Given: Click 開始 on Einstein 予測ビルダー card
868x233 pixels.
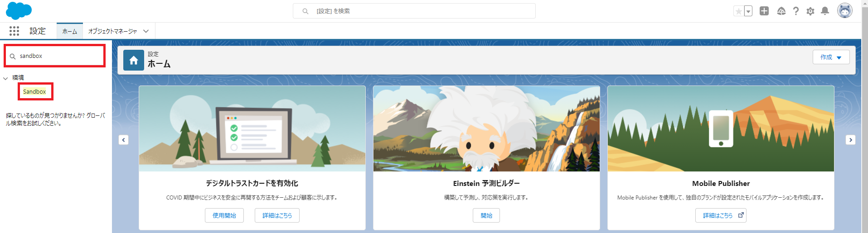Looking at the screenshot, I should click(x=486, y=215).
